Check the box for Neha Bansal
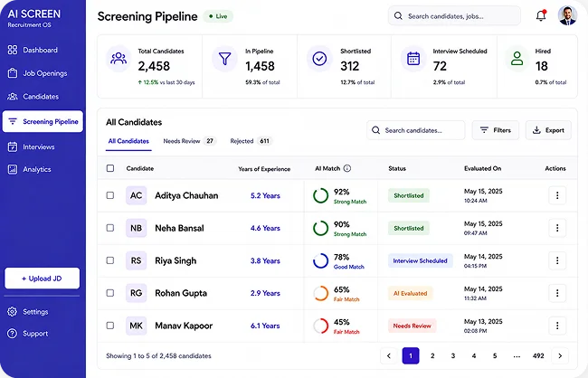This screenshot has width=588, height=378. pyautogui.click(x=110, y=228)
